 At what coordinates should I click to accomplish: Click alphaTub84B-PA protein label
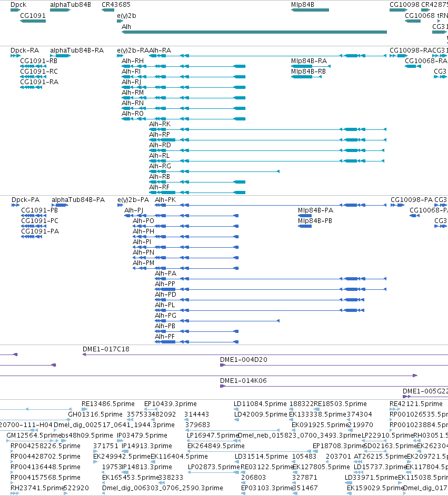click(78, 200)
